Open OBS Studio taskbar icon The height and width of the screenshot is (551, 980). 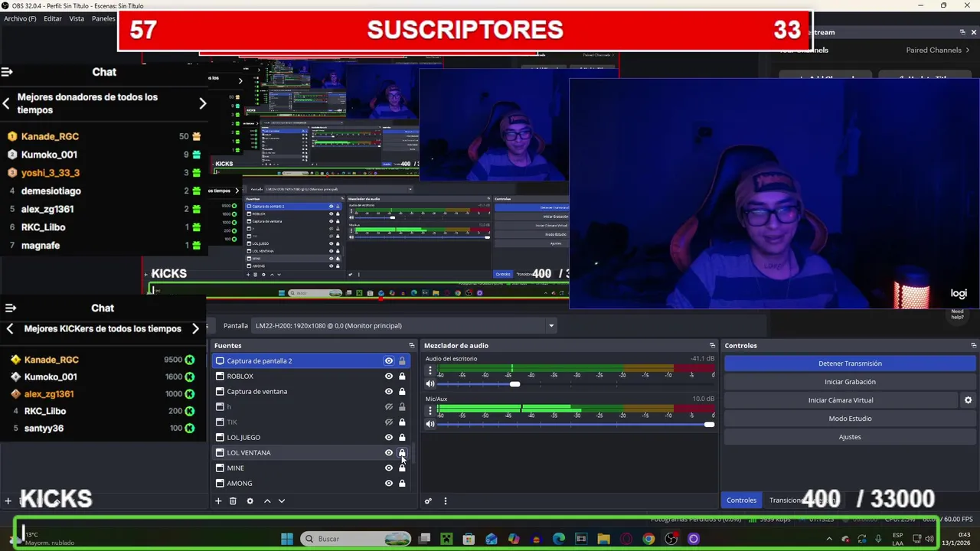[x=671, y=539]
